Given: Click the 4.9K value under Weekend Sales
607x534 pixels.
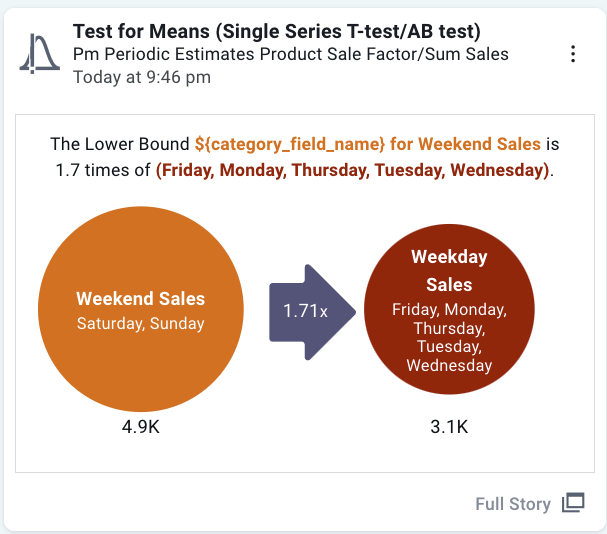Looking at the screenshot, I should 141,428.
